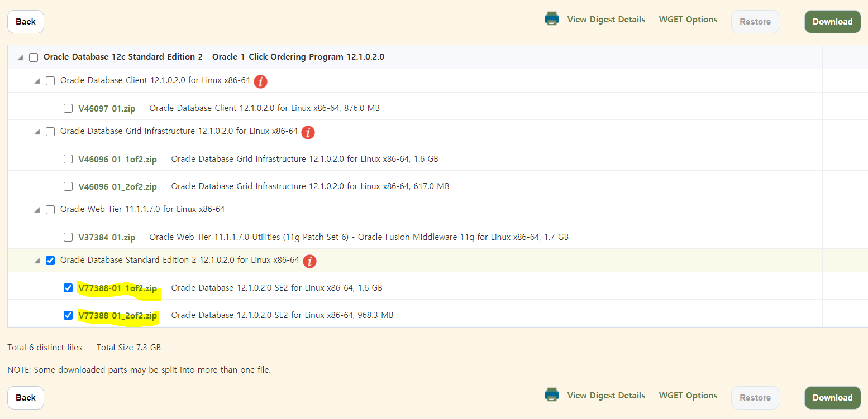Image resolution: width=868 pixels, height=419 pixels.
Task: Open info icon for Standard Edition 2 12.1.0.2.0
Action: coord(309,261)
